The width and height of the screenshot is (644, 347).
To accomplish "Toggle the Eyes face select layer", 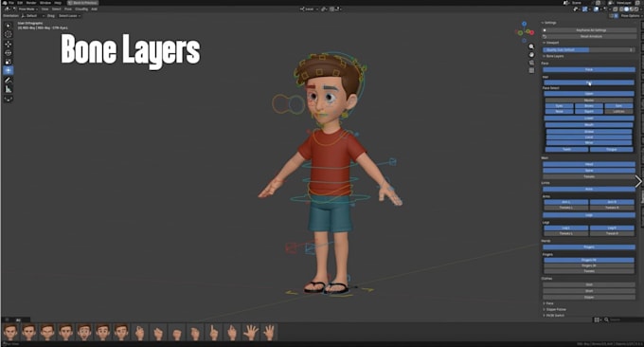I will point(559,105).
